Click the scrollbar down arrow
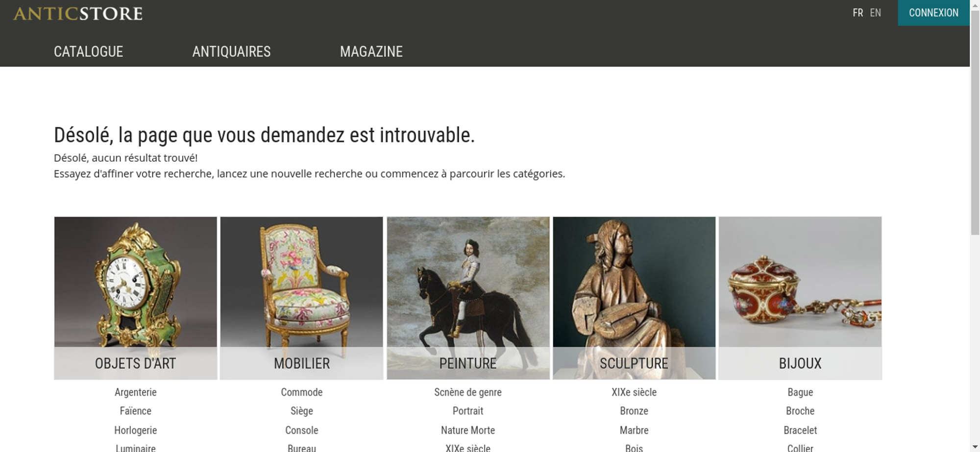 click(975, 447)
